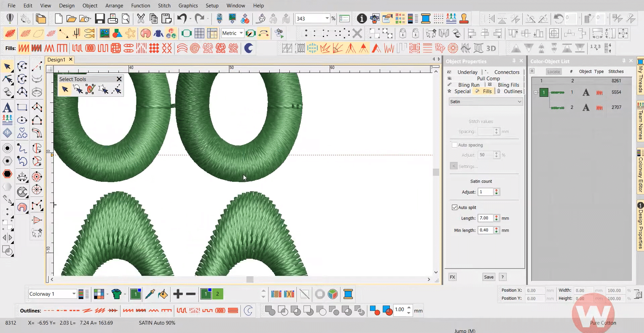Click the Save button in Object Properties

(489, 277)
